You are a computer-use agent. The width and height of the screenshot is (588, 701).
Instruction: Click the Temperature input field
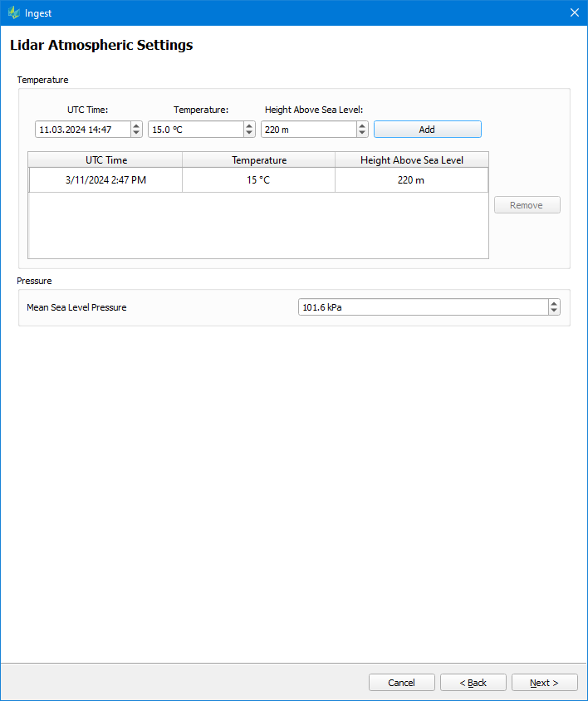194,130
